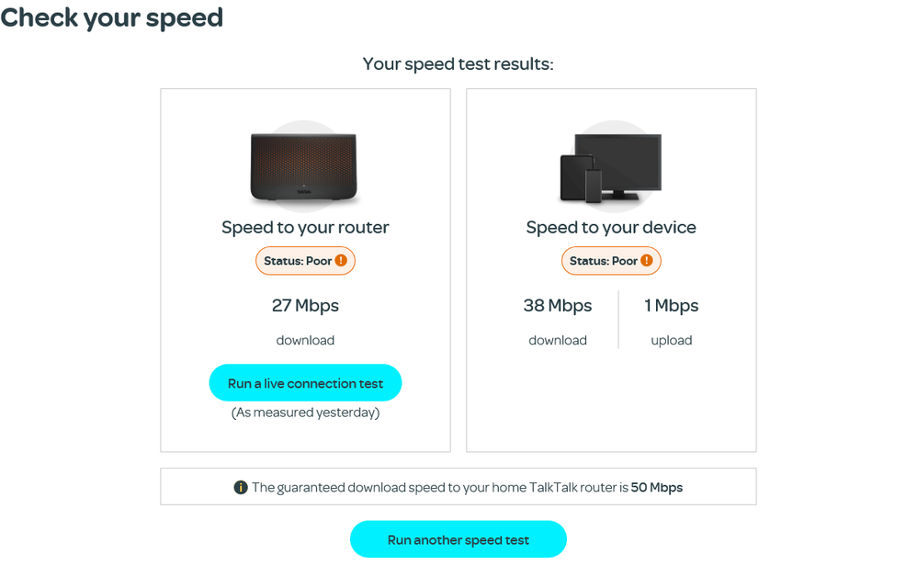Click the device status warning icon
The height and width of the screenshot is (588, 917).
click(x=647, y=261)
